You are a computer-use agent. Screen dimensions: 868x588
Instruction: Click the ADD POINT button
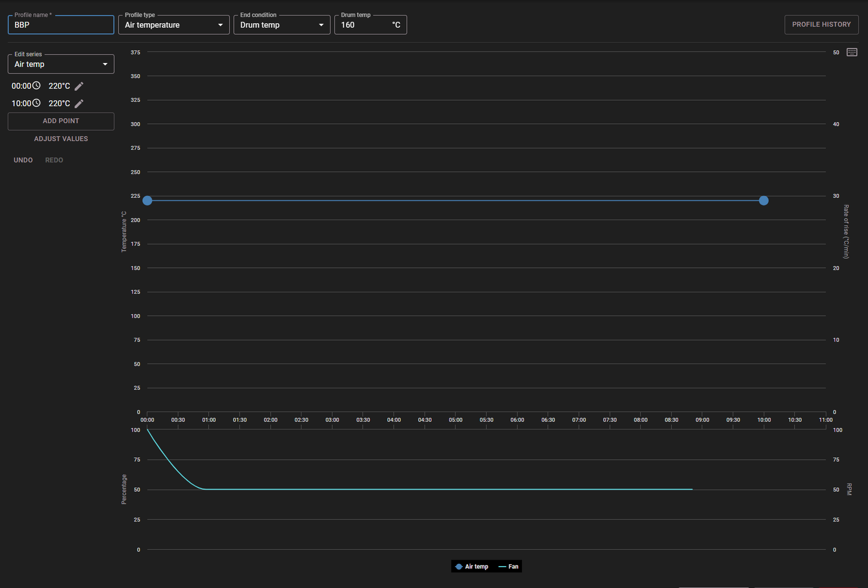tap(61, 121)
